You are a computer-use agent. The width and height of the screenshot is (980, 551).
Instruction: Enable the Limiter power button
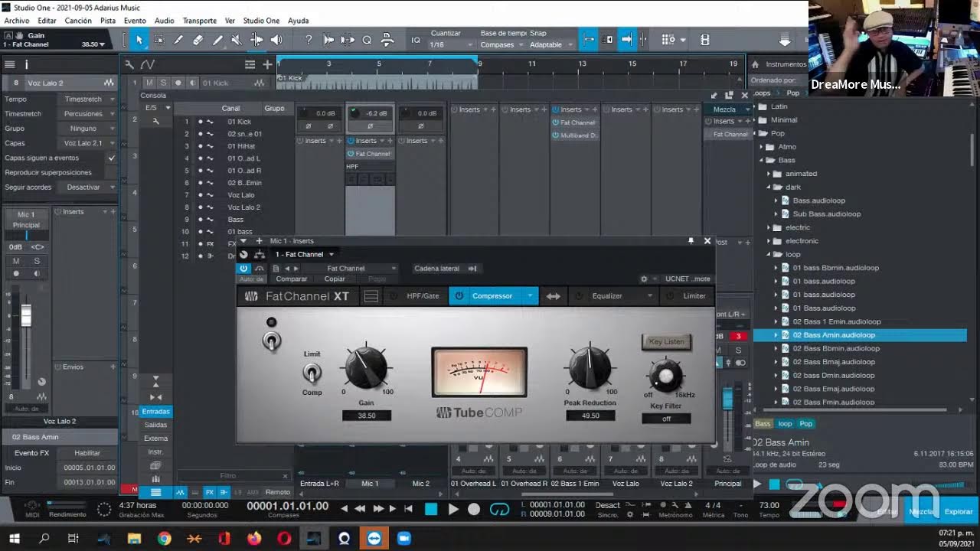pos(670,296)
